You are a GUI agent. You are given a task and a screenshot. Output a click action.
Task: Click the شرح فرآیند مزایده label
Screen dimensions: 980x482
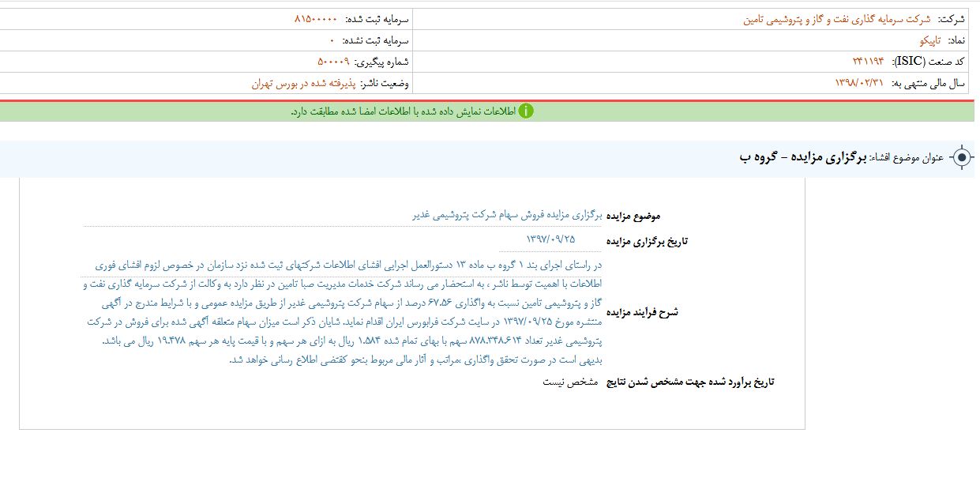(x=642, y=312)
